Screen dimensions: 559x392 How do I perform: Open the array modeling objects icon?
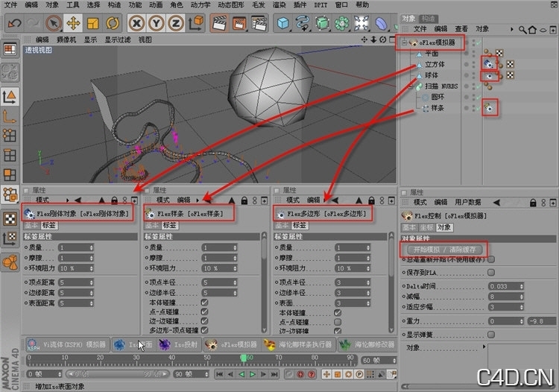click(341, 23)
